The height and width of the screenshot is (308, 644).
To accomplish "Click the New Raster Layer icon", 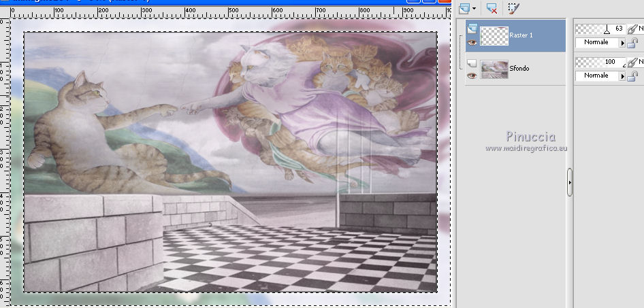I will [464, 7].
